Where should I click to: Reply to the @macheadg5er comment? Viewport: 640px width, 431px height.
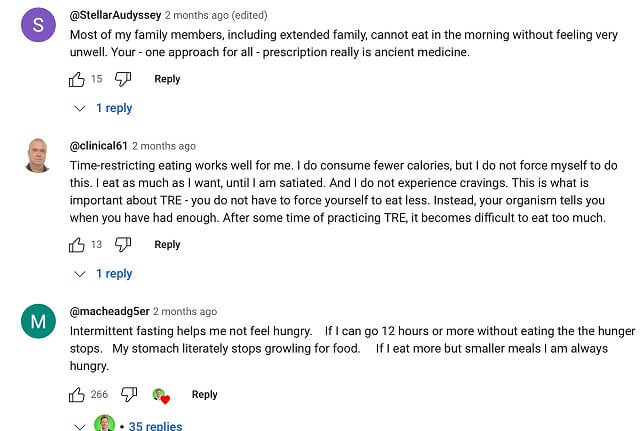pyautogui.click(x=205, y=395)
